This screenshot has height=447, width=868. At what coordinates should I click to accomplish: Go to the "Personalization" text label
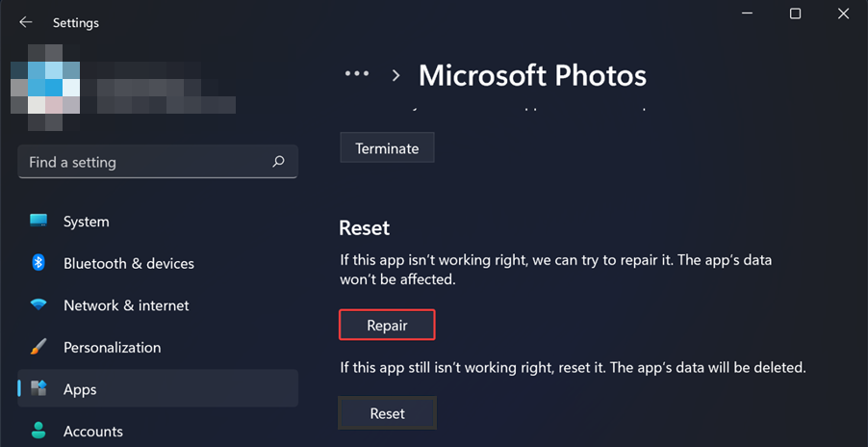coord(112,347)
